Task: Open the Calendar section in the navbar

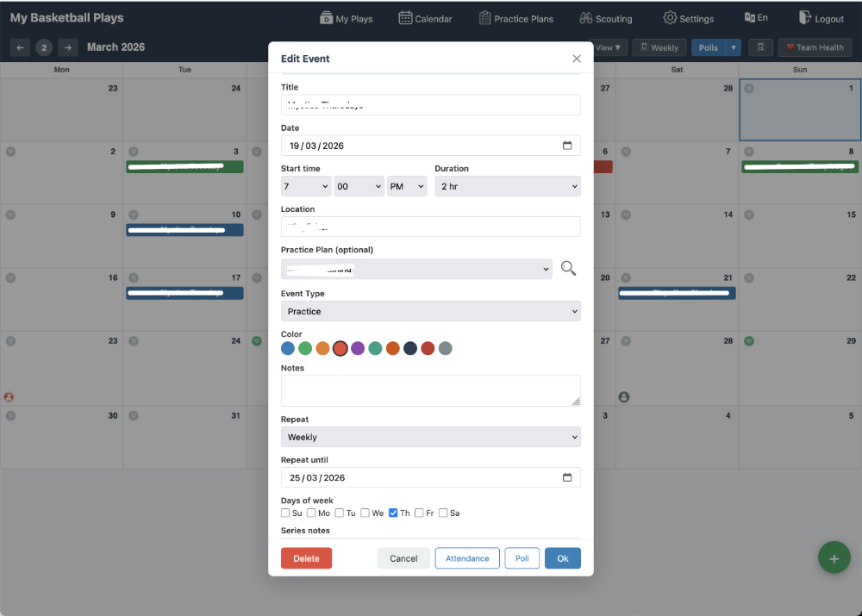Action: 425,17
